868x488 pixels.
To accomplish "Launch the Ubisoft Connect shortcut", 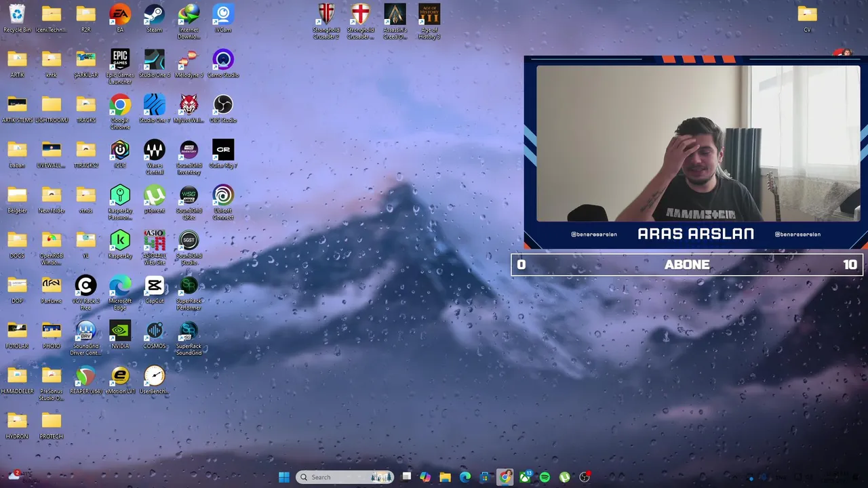I will point(222,202).
